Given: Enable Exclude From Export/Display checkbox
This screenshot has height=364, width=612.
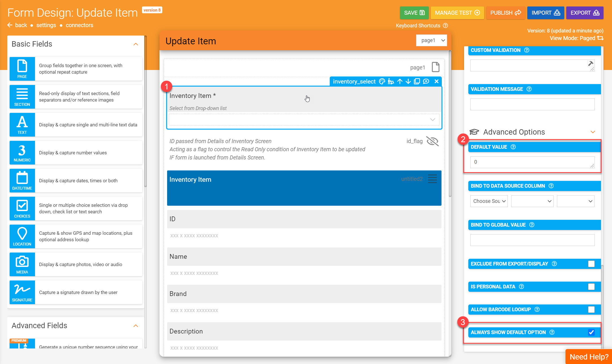Looking at the screenshot, I should coord(591,264).
